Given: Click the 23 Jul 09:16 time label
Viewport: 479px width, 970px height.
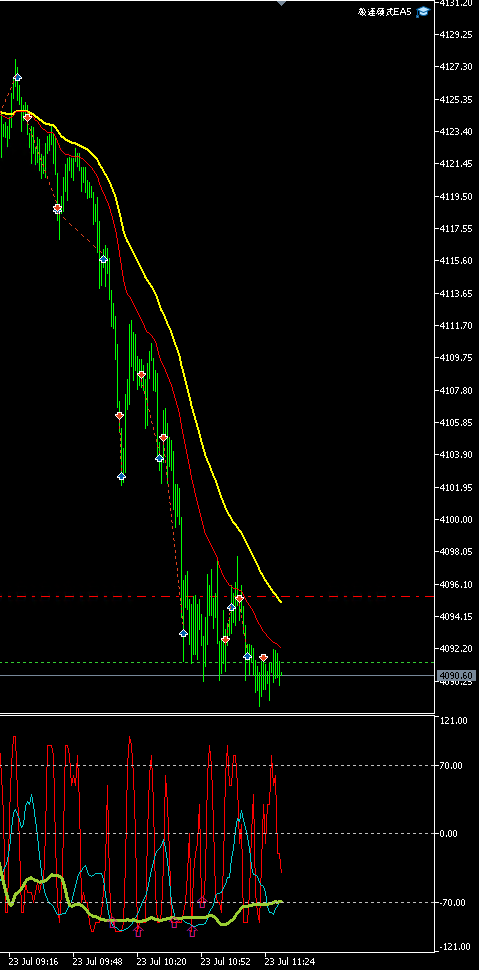Looking at the screenshot, I should [x=33, y=962].
